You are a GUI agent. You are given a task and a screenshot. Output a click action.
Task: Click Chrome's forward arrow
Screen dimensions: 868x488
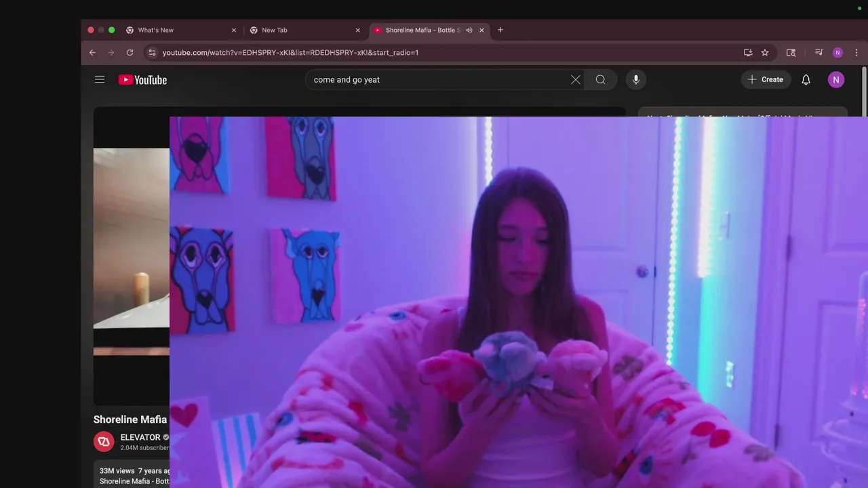(111, 52)
